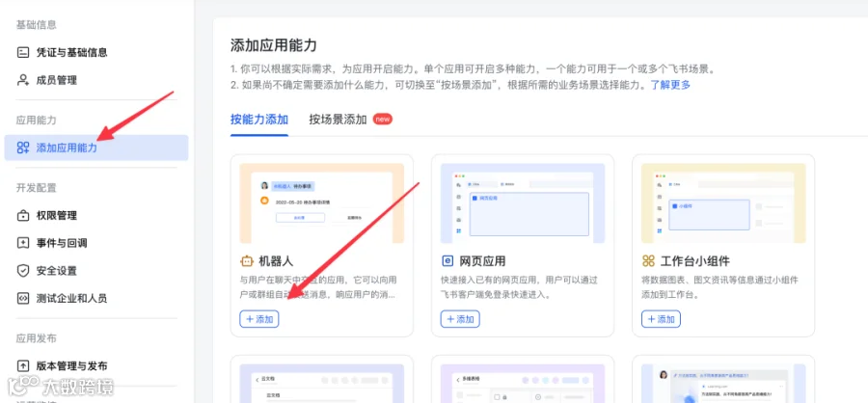
Task: Click the 机器人 card title
Action: pos(276,260)
